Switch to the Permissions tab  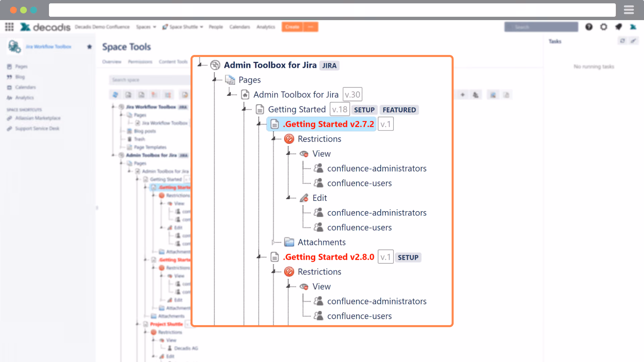click(x=140, y=62)
